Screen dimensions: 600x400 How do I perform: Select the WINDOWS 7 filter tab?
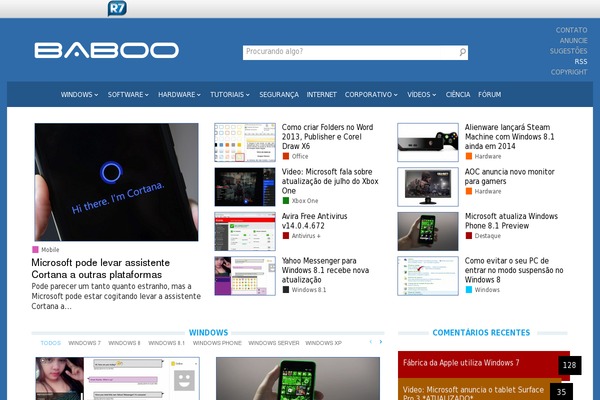(x=84, y=343)
